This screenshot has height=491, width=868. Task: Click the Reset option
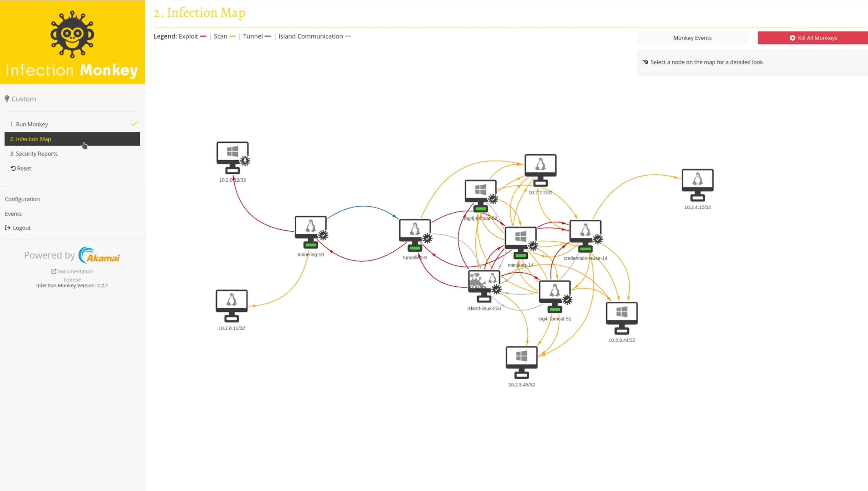pos(21,168)
